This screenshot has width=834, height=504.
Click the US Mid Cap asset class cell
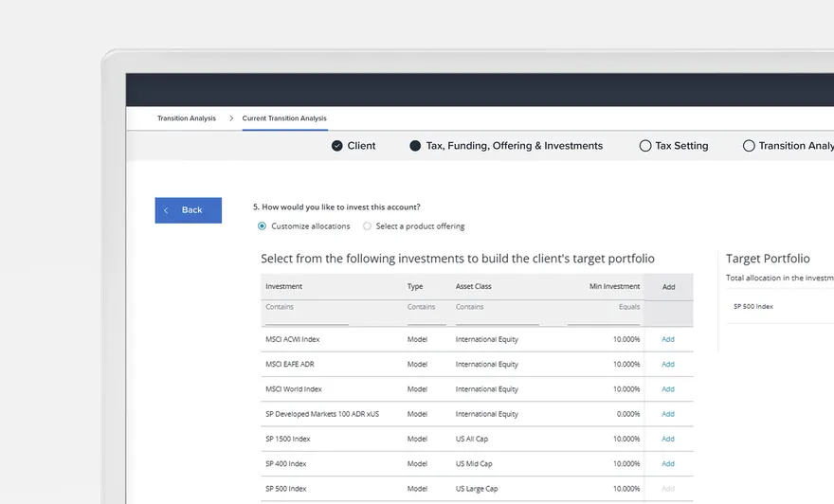point(474,464)
